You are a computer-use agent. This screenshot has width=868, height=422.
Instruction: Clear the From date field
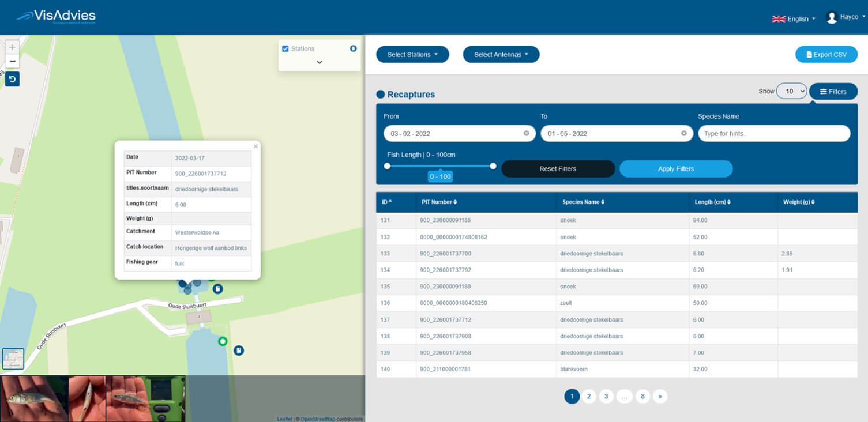pos(526,133)
